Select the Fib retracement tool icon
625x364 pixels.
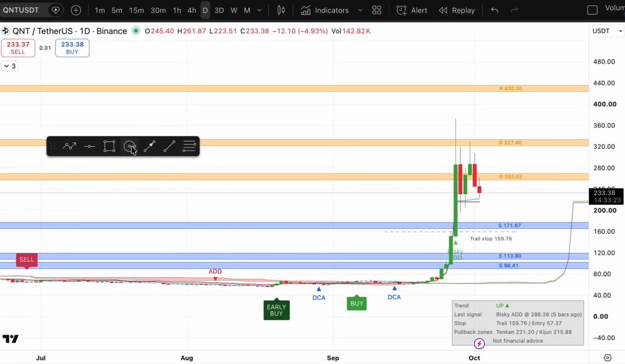[x=189, y=146]
